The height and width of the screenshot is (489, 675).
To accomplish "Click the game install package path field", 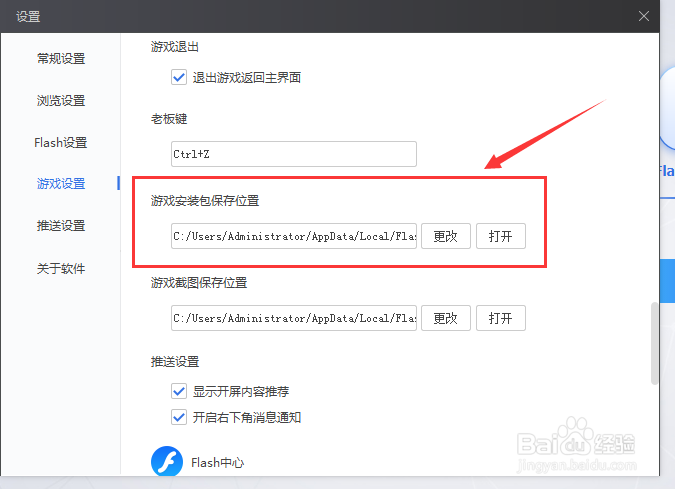I will click(294, 236).
